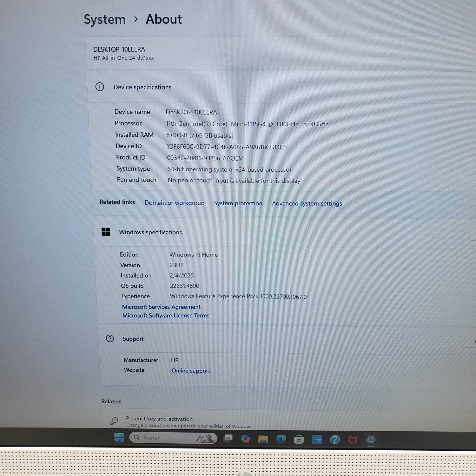Click the Installed RAM value 8.00 GB
Image resolution: width=476 pixels, height=476 pixels.
200,135
